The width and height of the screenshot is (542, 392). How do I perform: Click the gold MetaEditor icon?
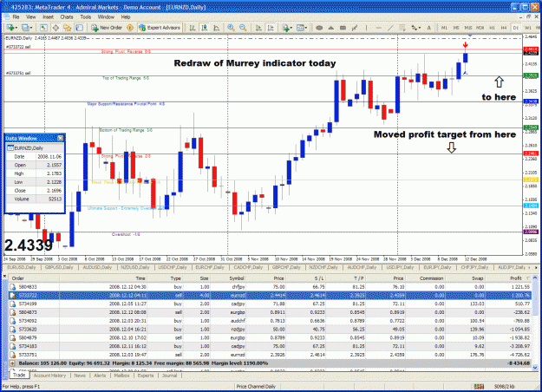click(130, 28)
